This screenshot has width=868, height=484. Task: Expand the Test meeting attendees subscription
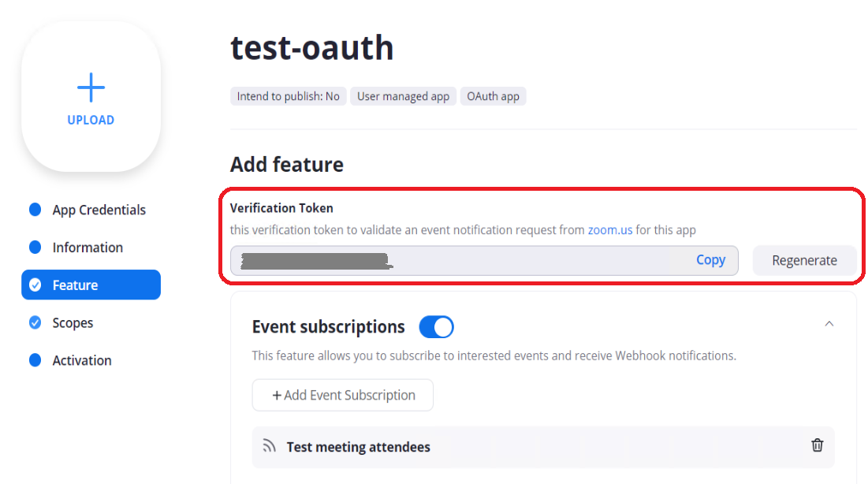click(x=359, y=448)
